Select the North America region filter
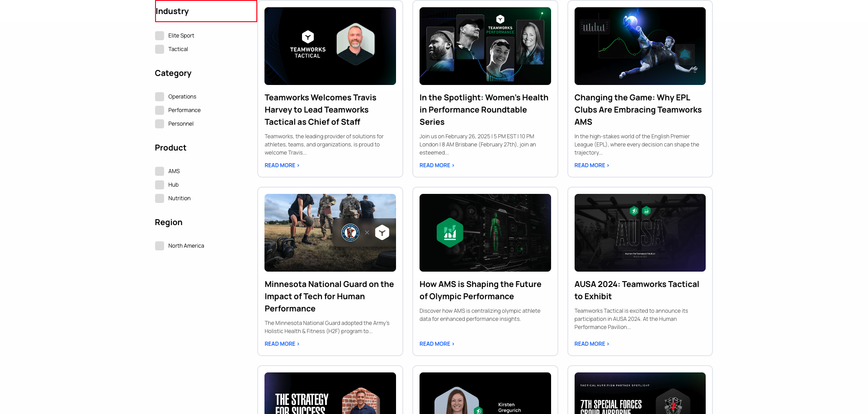The width and height of the screenshot is (868, 414). 159,245
